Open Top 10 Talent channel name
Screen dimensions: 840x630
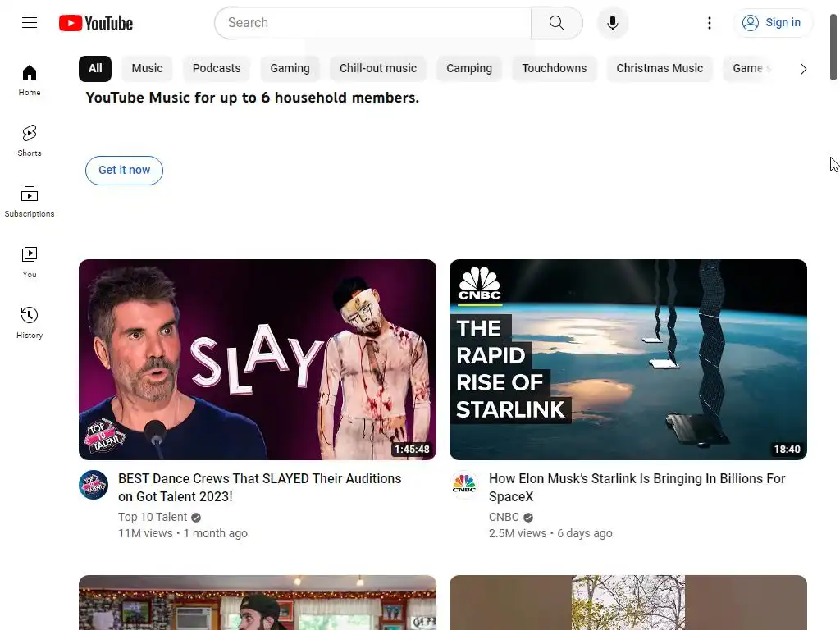point(153,518)
